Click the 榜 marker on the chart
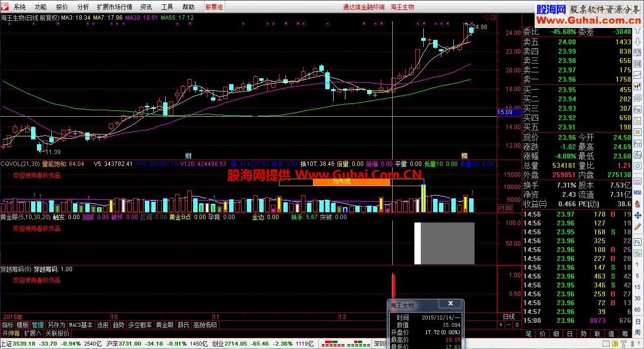This screenshot has height=349, width=644. pos(464,155)
